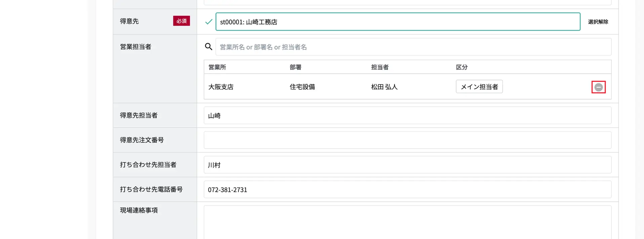Image resolution: width=644 pixels, height=239 pixels.
Task: Click the 担当者 column header
Action: [x=380, y=67]
